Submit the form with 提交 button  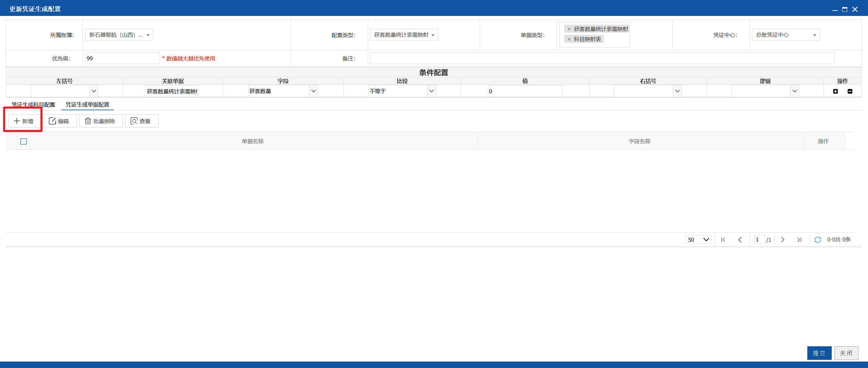819,353
